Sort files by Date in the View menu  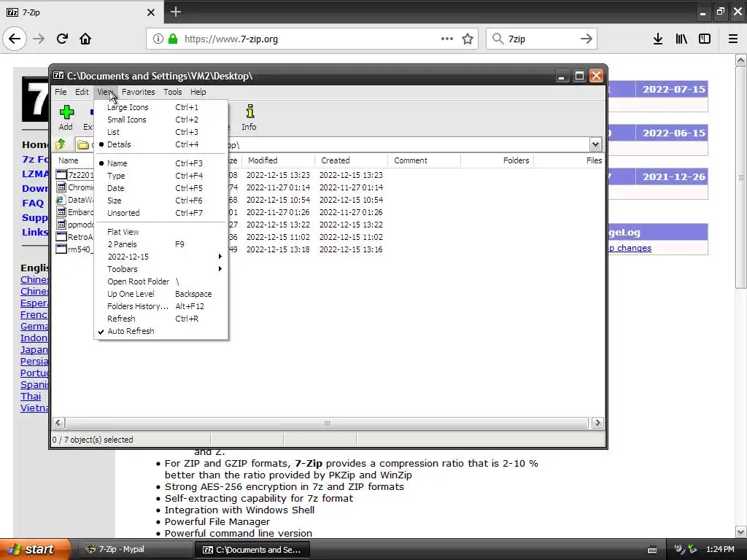pyautogui.click(x=161, y=188)
